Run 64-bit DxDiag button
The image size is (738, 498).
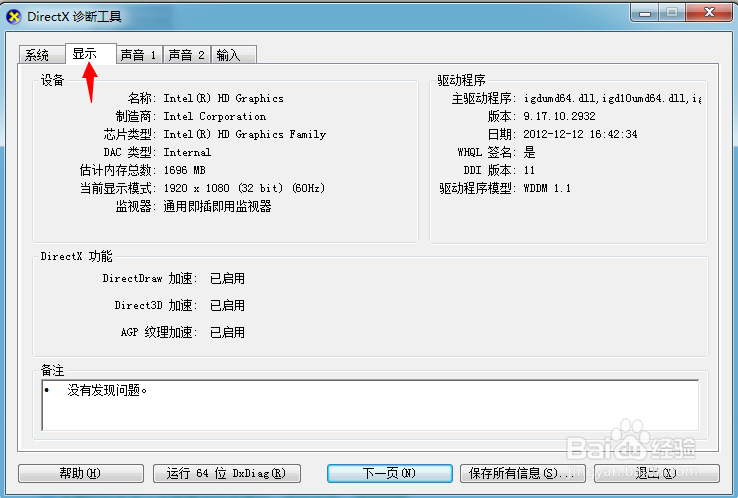227,473
